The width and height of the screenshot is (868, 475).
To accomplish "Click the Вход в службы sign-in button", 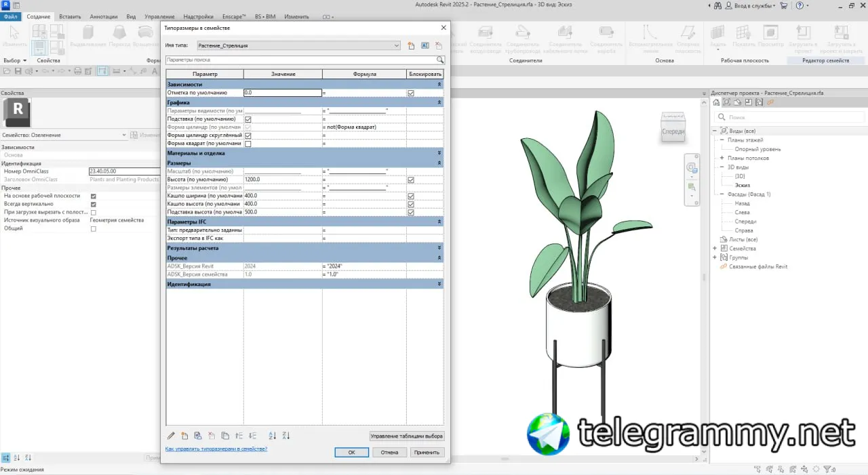I will pyautogui.click(x=753, y=5).
